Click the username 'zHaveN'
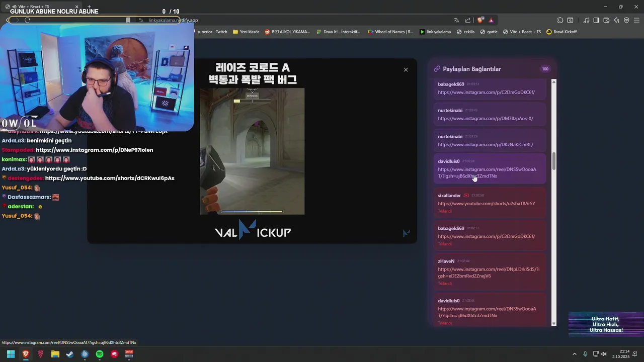644x362 pixels. pyautogui.click(x=446, y=261)
